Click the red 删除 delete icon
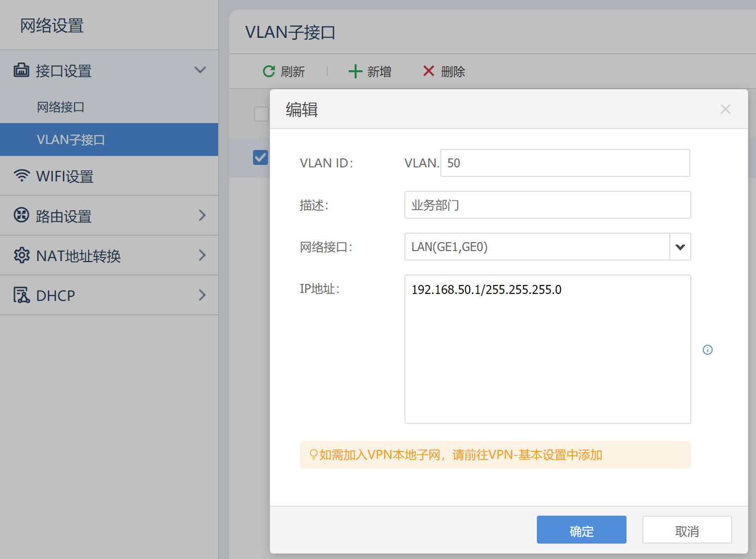The width and height of the screenshot is (756, 559). (x=428, y=71)
